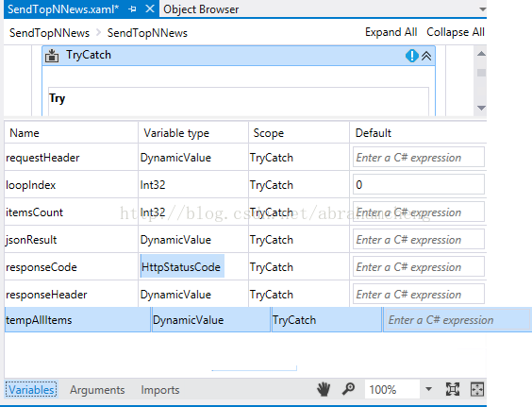Open the Imports panel tab

coord(160,390)
